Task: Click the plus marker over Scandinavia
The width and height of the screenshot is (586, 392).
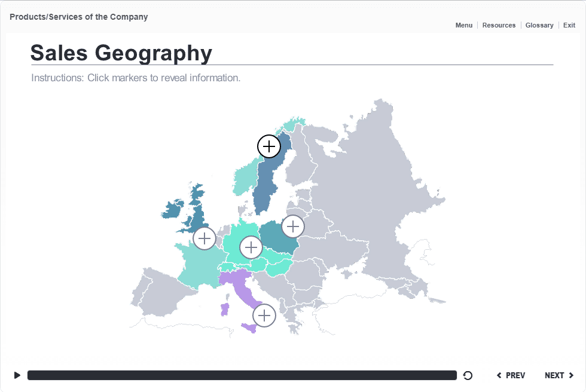Action: point(268,146)
